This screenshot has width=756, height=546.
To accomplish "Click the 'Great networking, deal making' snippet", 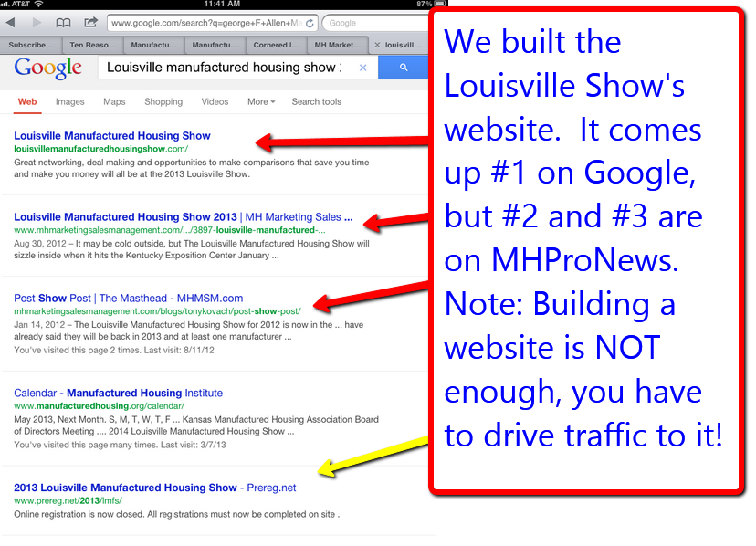I will click(192, 168).
